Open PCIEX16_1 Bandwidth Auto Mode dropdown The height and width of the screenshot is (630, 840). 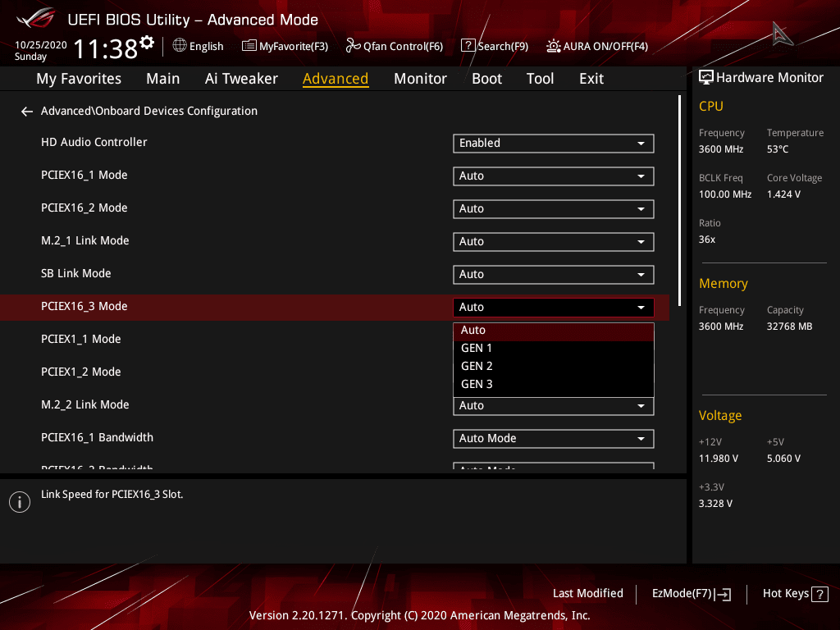click(x=554, y=439)
